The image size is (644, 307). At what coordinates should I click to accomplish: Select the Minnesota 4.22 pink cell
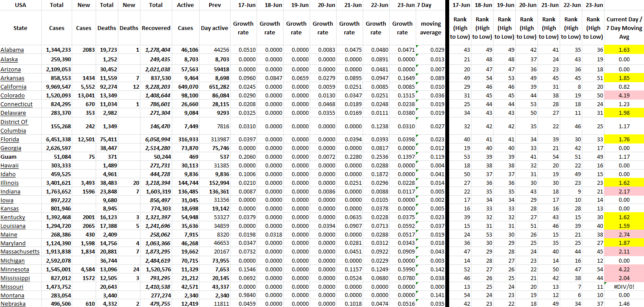click(624, 270)
